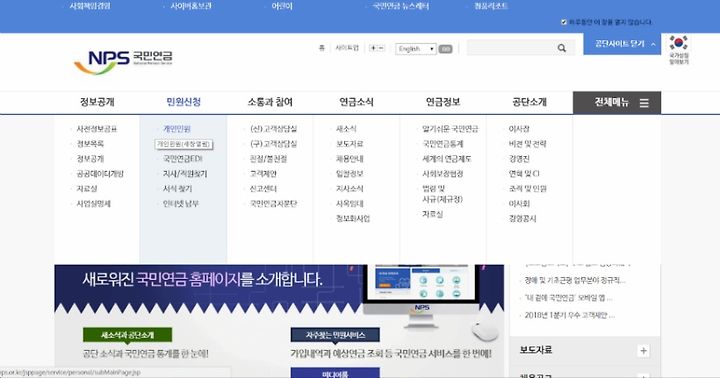Screen dimensions: 720x378
Task: Open 법령 및 사규(제규정) submenu item
Action: 442,194
